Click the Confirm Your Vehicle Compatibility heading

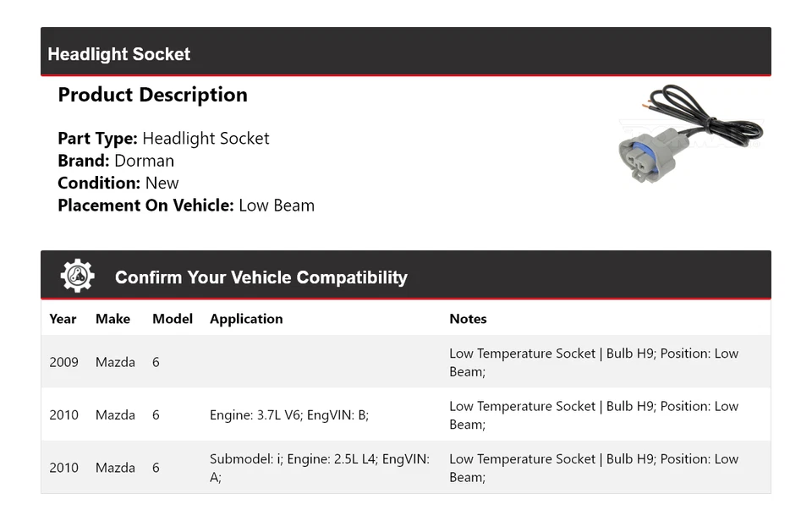point(261,277)
